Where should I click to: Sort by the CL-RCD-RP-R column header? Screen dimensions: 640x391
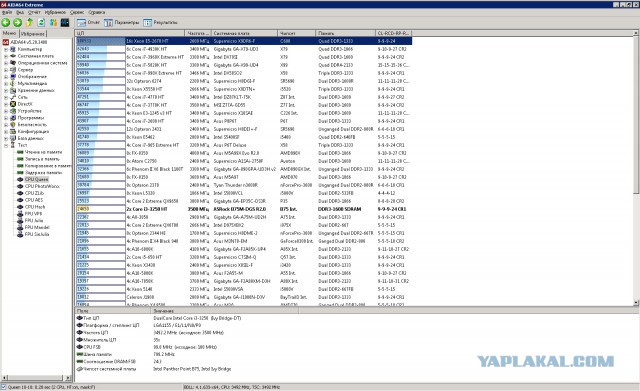coord(393,33)
